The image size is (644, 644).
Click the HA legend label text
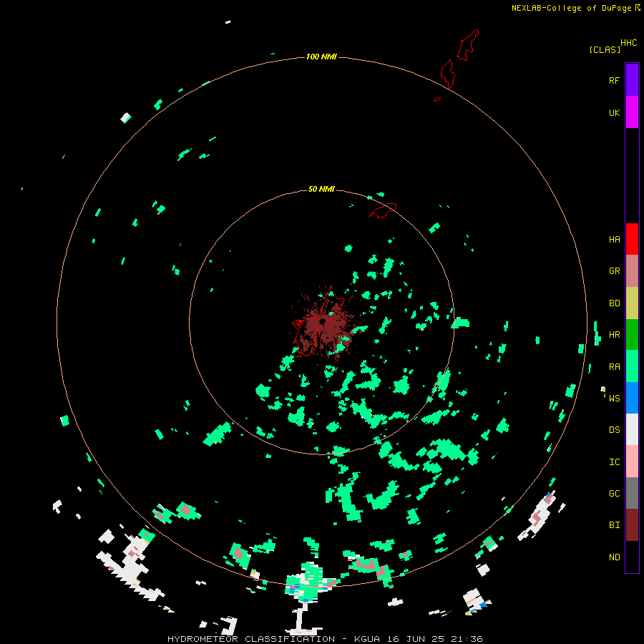coord(614,240)
